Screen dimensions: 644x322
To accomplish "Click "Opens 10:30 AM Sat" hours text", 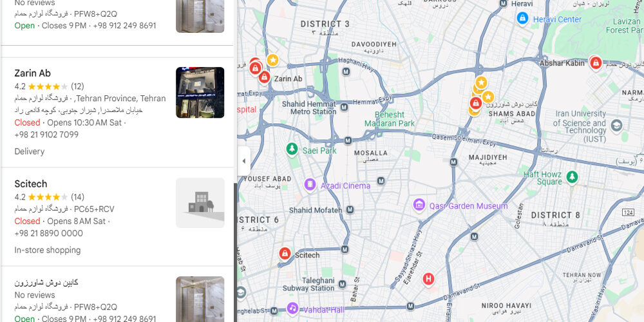I will [x=84, y=122].
